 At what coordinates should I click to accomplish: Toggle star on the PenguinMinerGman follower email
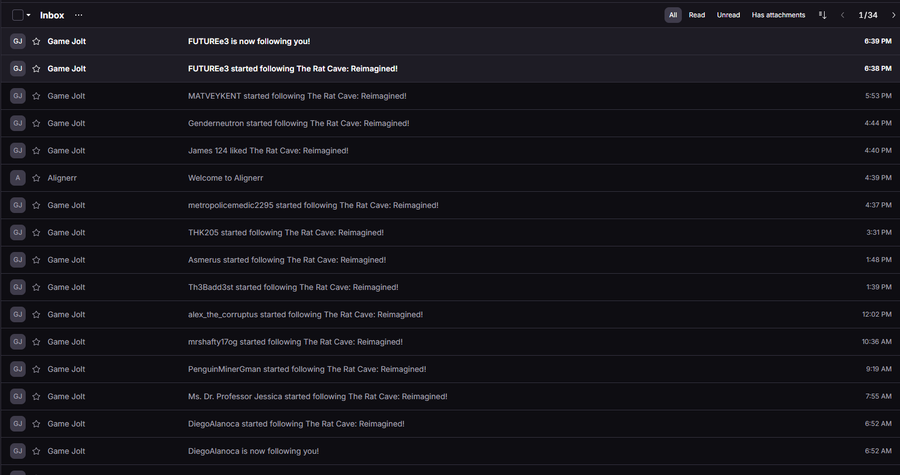tap(36, 369)
